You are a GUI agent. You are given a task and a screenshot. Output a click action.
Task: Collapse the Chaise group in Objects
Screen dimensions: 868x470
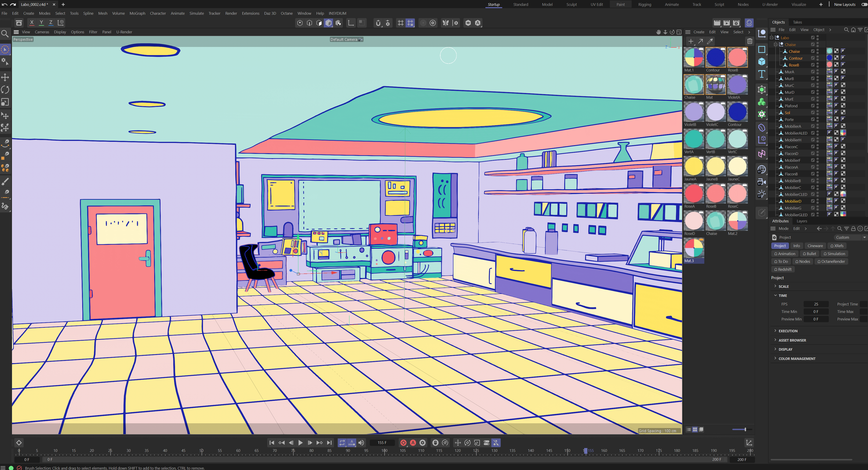[x=776, y=44]
